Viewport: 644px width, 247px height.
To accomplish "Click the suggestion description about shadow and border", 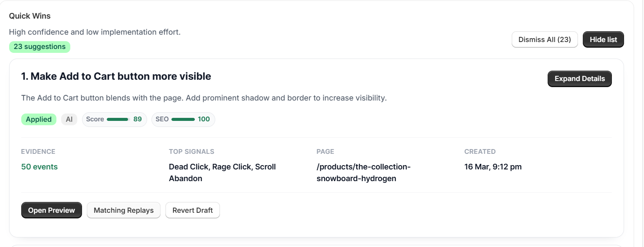I will click(204, 98).
